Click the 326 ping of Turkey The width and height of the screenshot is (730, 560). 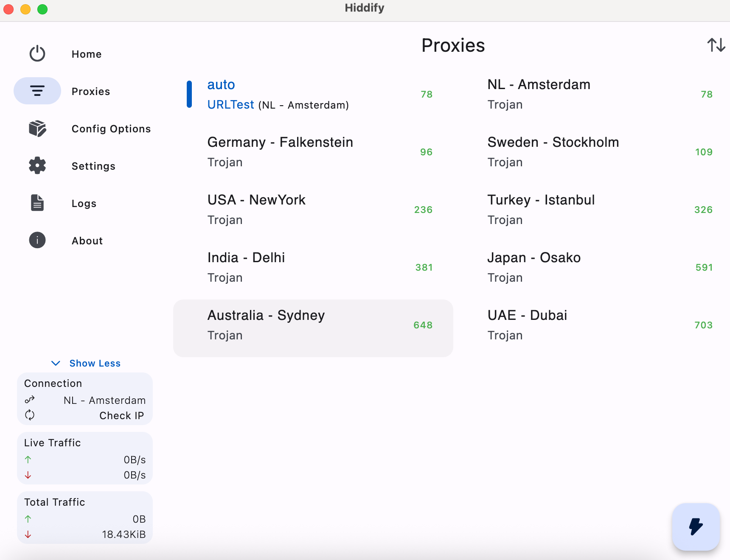(703, 210)
